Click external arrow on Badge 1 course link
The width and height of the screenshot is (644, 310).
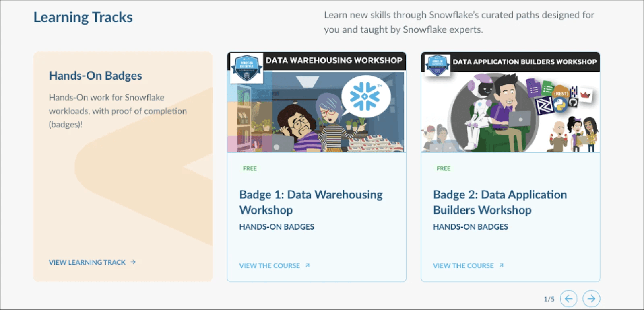tap(308, 266)
